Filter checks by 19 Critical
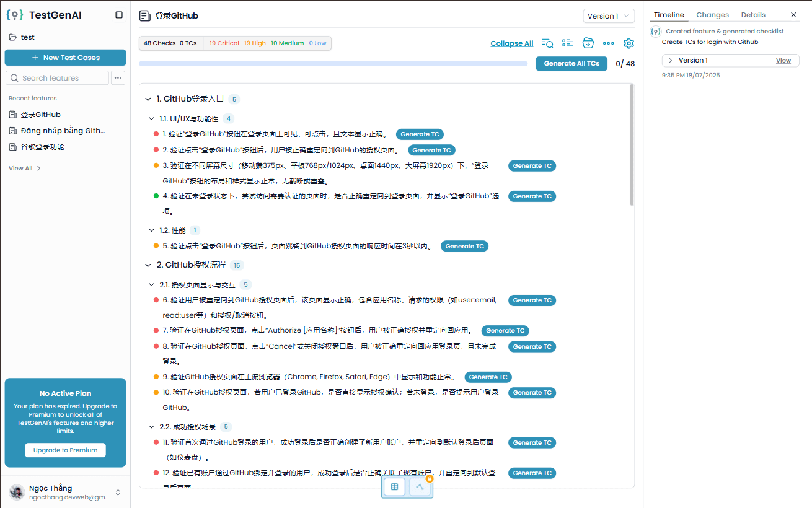 tap(224, 43)
